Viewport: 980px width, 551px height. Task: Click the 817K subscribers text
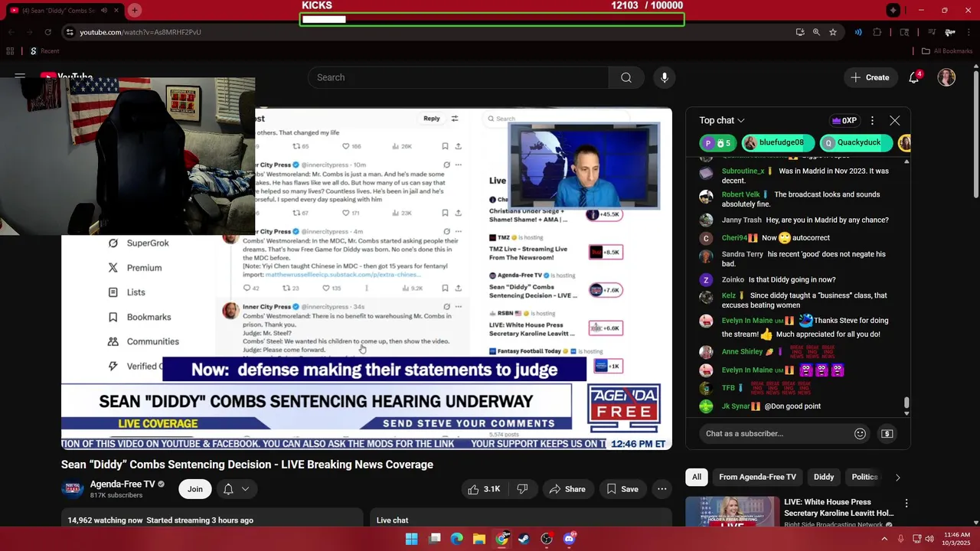[x=116, y=495]
